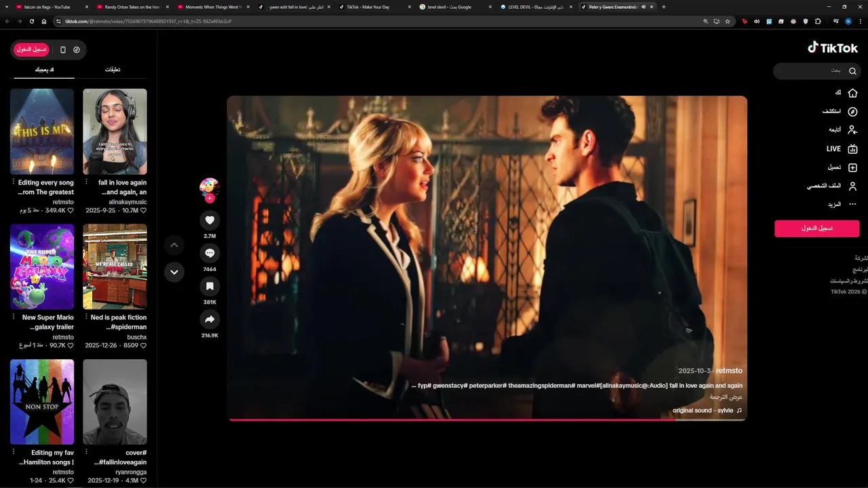The image size is (868, 488).
Task: Click the login button at top left
Action: 32,49
